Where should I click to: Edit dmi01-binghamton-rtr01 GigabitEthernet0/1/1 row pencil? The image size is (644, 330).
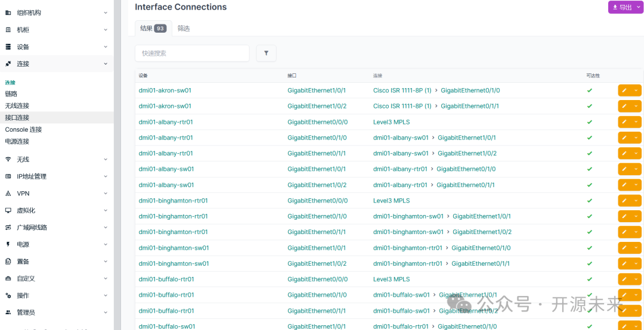[624, 232]
